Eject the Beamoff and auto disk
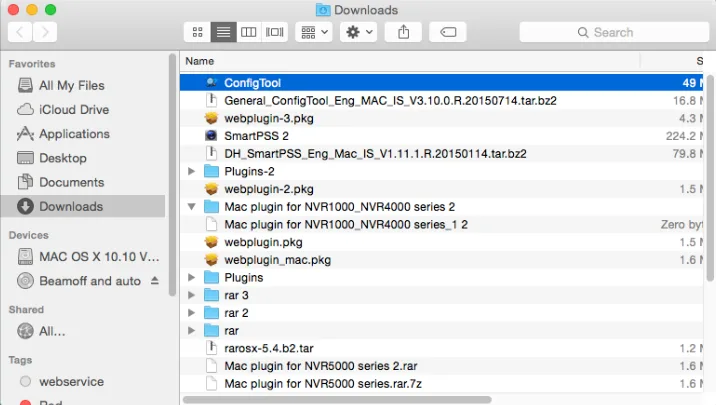 click(x=155, y=280)
